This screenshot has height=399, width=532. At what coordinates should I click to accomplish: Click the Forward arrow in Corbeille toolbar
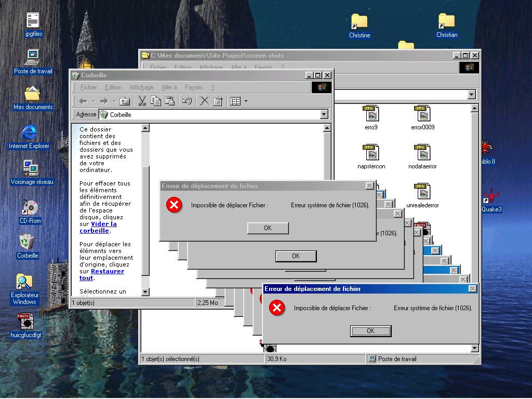pyautogui.click(x=104, y=101)
